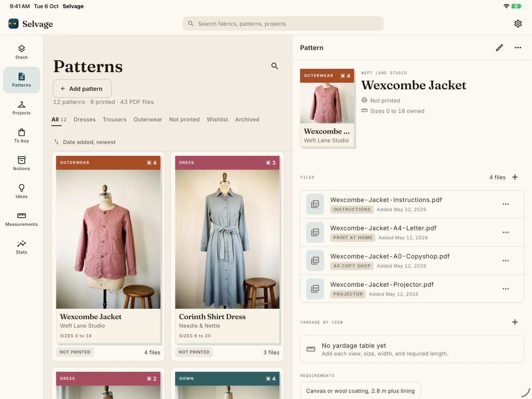Click the PDF icon of Projector file
The width and height of the screenshot is (532, 399).
[315, 289]
